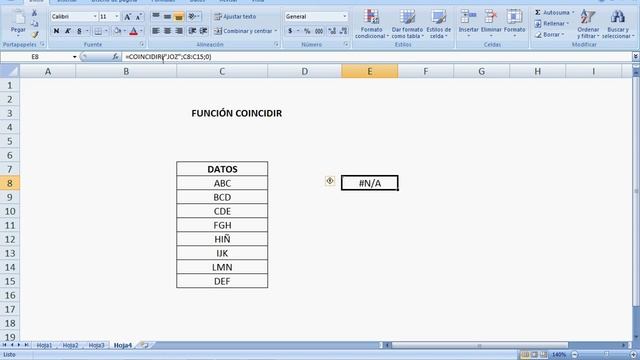The image size is (640, 360).
Task: Open the Rellenar fill menu
Action: (551, 24)
